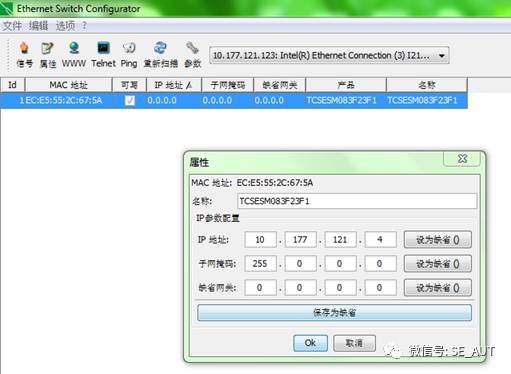Open the Parameters (参数) wrench icon
Viewport: 511px width, 374px height.
coord(193,55)
